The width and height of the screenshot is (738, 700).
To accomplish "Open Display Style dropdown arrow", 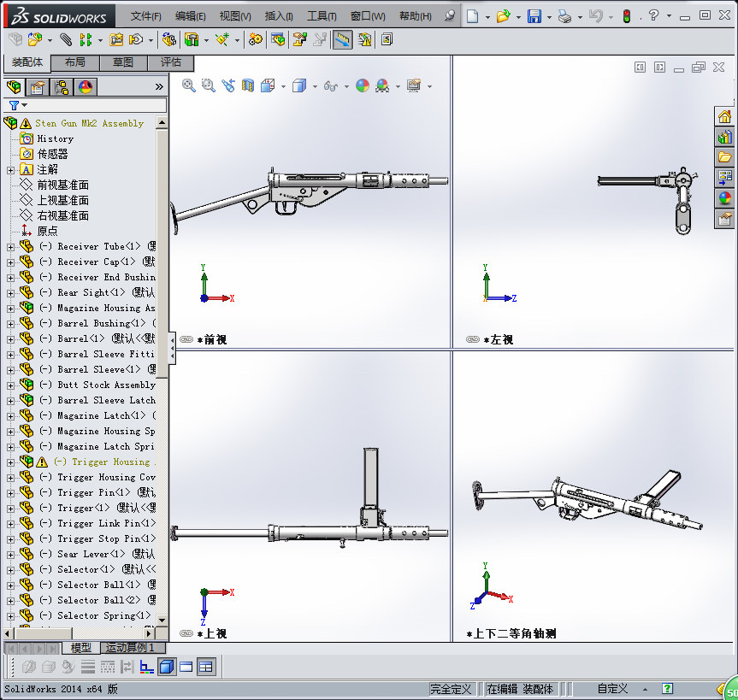I will [315, 86].
